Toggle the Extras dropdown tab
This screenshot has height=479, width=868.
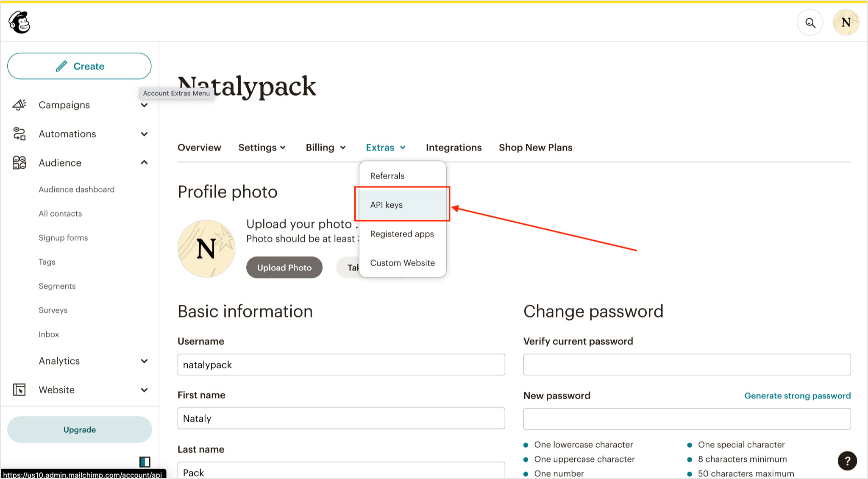[x=386, y=148]
